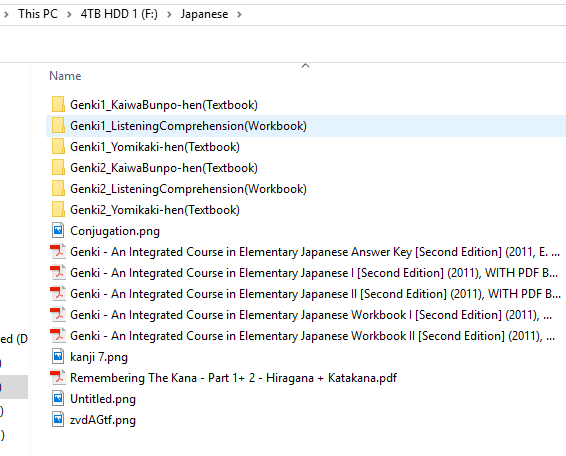Open the chevron before This PC in address bar

6,14
